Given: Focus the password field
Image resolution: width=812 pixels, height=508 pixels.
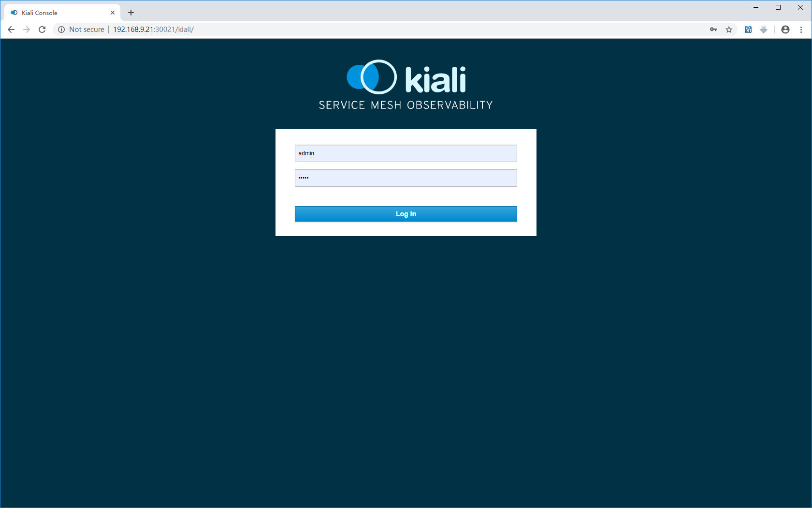Looking at the screenshot, I should [406, 178].
